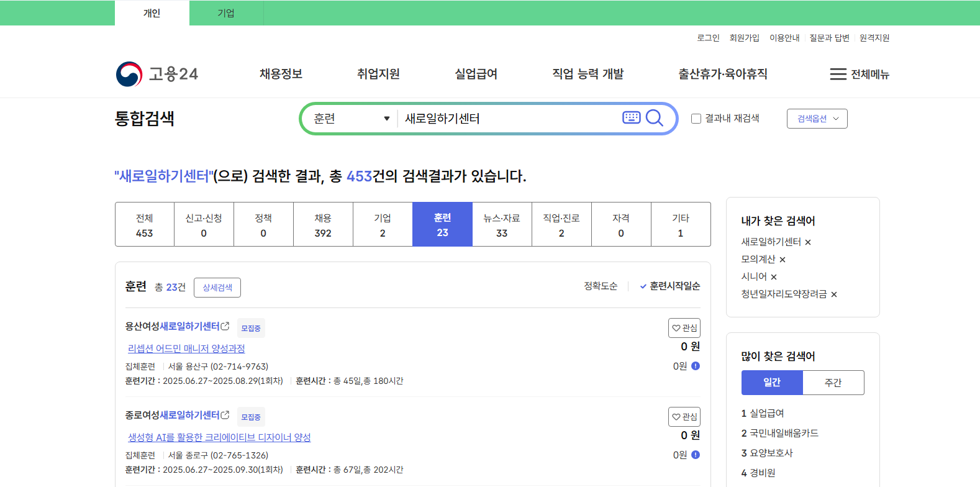Screen dimensions: 980x487
Task: Select the 정책 results tab
Action: tap(263, 225)
